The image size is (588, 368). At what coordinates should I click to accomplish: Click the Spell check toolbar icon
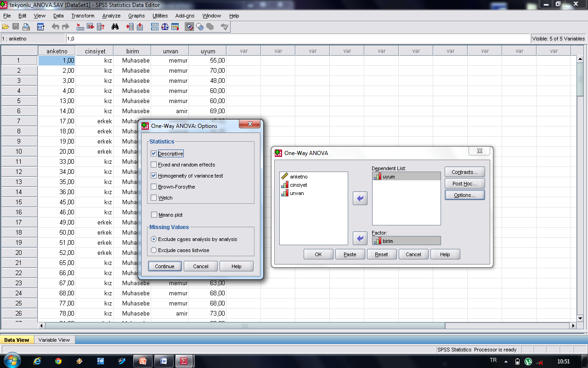point(224,27)
